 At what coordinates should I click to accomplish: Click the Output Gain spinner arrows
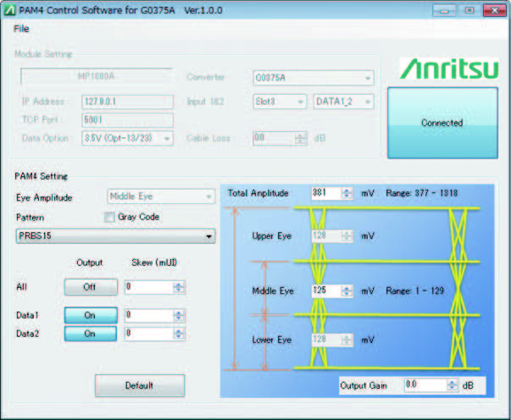[452, 384]
